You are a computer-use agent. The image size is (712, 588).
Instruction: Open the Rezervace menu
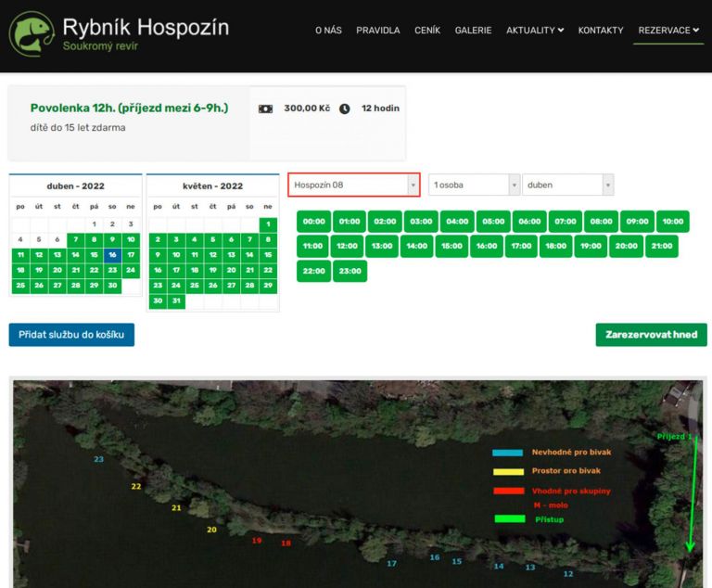(x=668, y=31)
